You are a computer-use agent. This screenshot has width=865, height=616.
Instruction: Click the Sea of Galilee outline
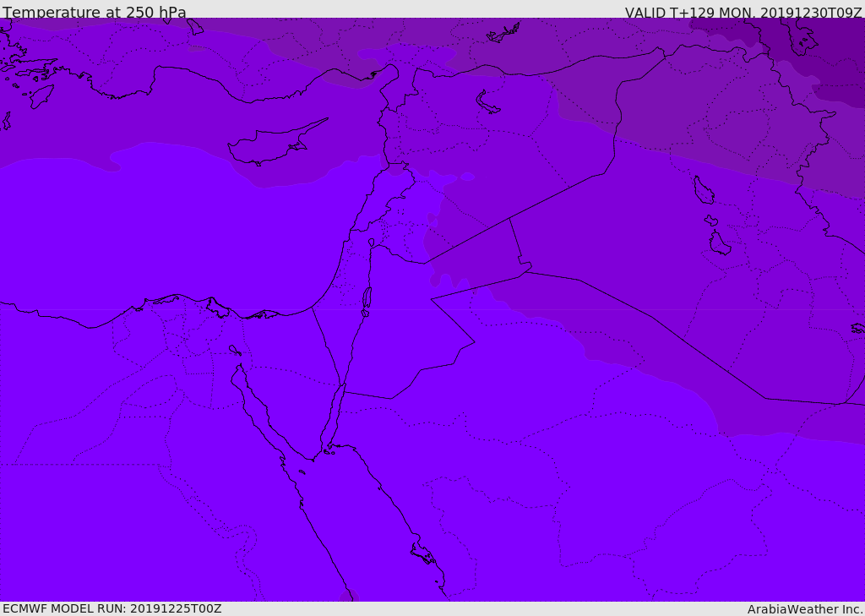point(372,243)
